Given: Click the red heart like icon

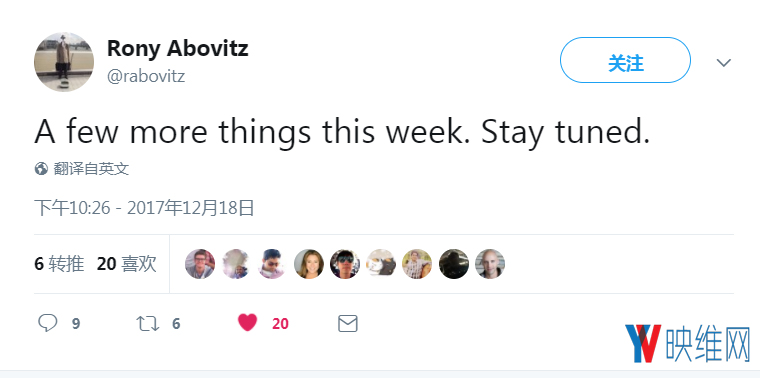Looking at the screenshot, I should coord(247,323).
